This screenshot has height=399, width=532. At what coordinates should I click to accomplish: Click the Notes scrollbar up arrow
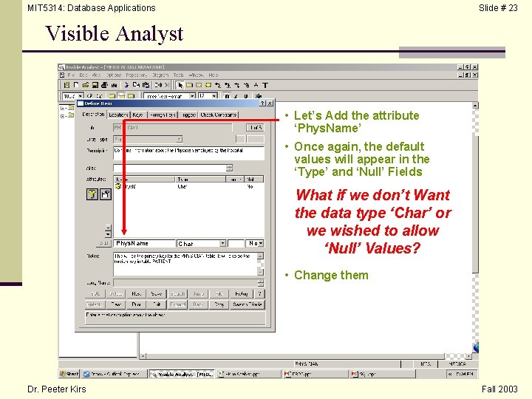pyautogui.click(x=261, y=256)
